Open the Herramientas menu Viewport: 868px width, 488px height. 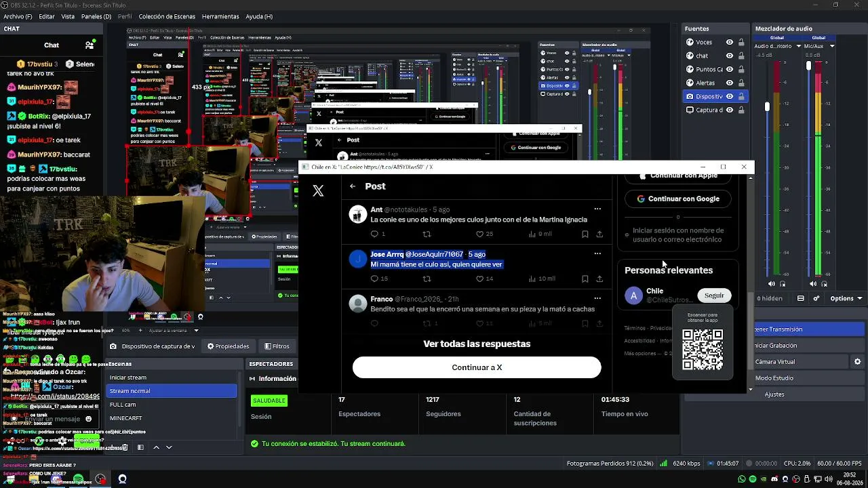[x=220, y=16]
